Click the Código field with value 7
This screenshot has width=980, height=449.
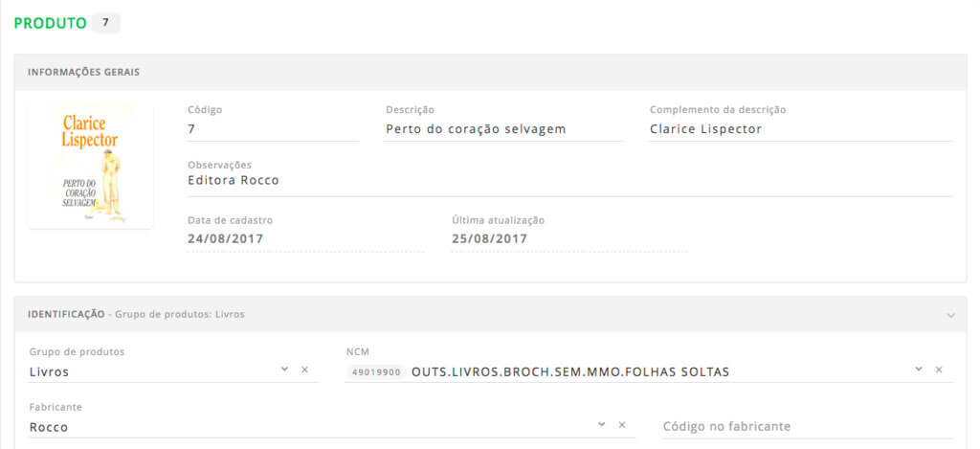(273, 129)
